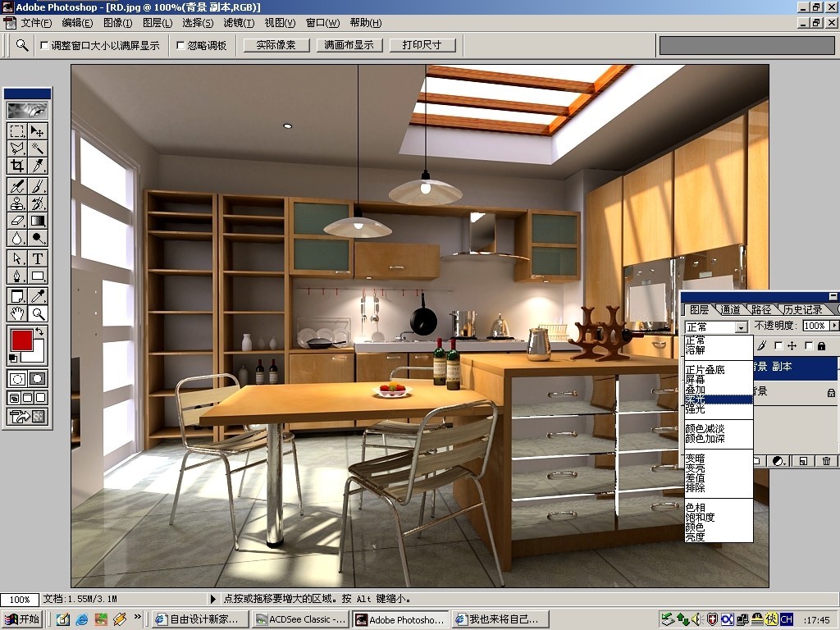Select the Hand tool

(16, 313)
